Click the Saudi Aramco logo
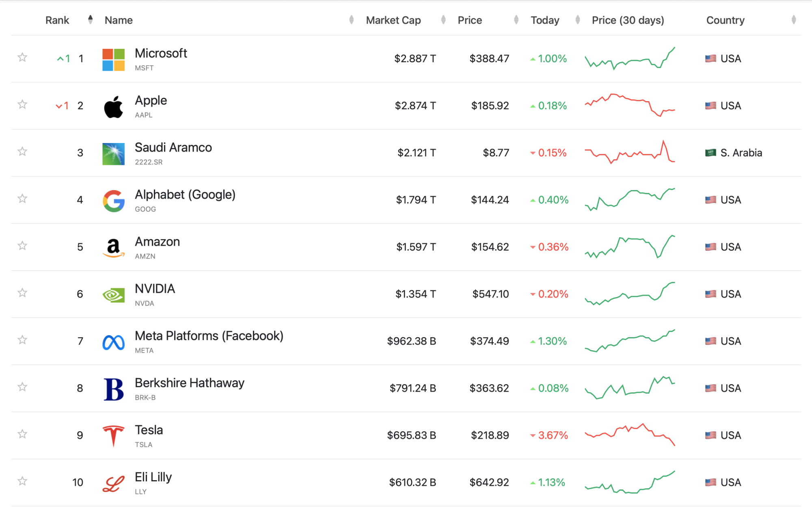Image resolution: width=812 pixels, height=511 pixels. [x=113, y=154]
